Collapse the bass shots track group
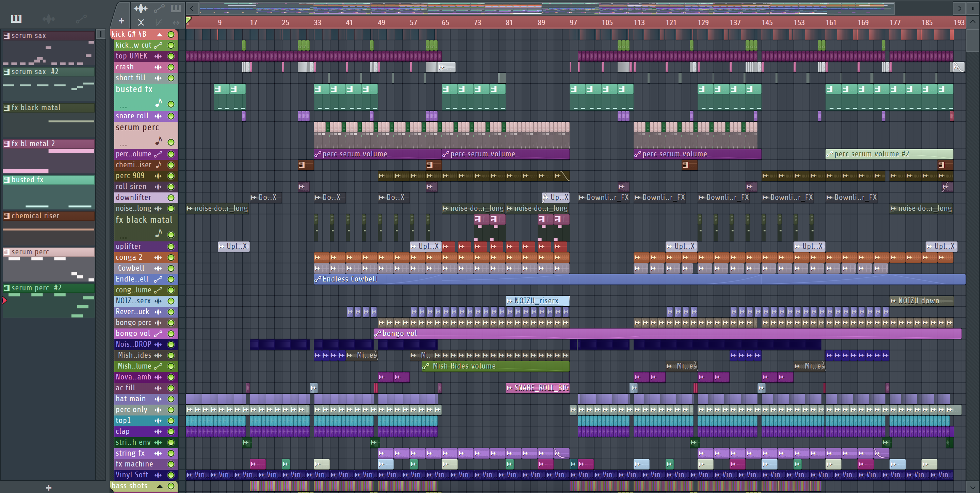980x493 pixels. [160, 486]
